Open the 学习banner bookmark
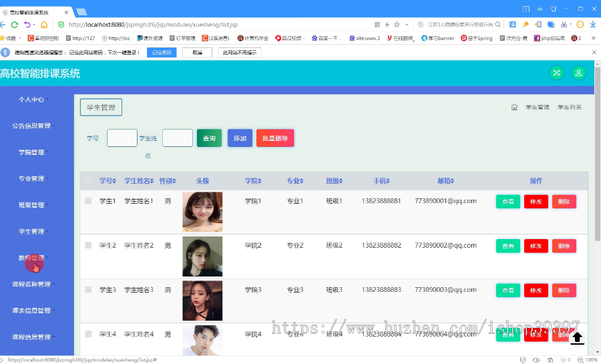Screen dimensions: 601x364 pyautogui.click(x=437, y=38)
